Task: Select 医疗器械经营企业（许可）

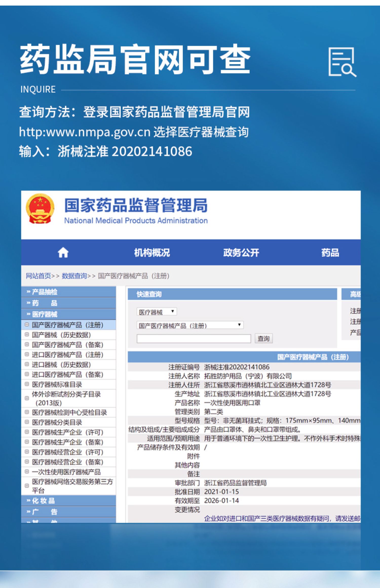Action: [68, 452]
